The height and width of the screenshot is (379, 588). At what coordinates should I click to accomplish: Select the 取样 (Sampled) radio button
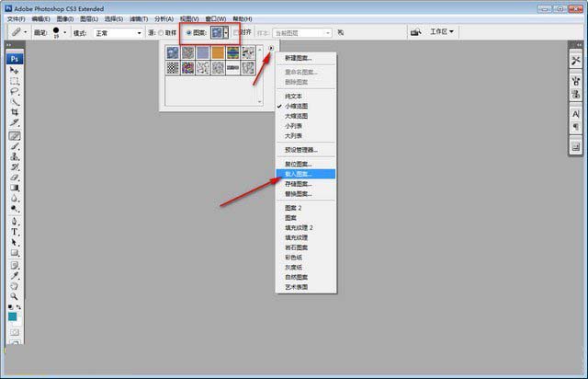[161, 33]
